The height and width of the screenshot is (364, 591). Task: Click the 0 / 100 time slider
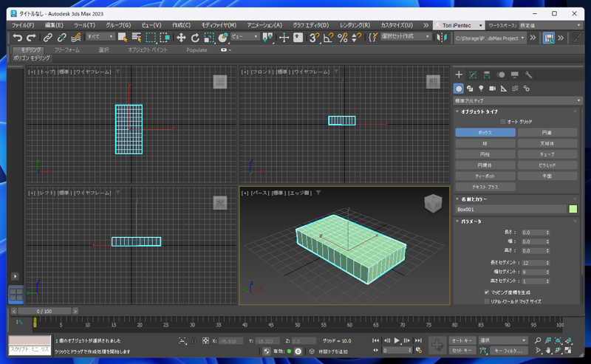pyautogui.click(x=44, y=312)
